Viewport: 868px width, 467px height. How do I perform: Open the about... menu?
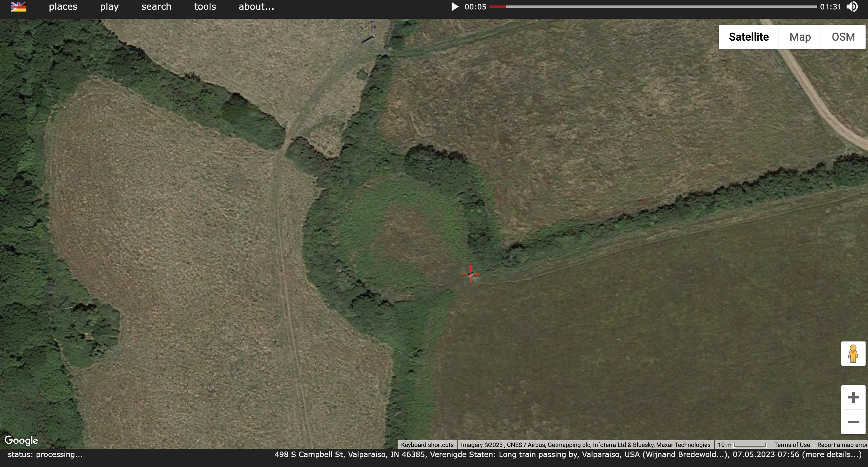point(256,7)
